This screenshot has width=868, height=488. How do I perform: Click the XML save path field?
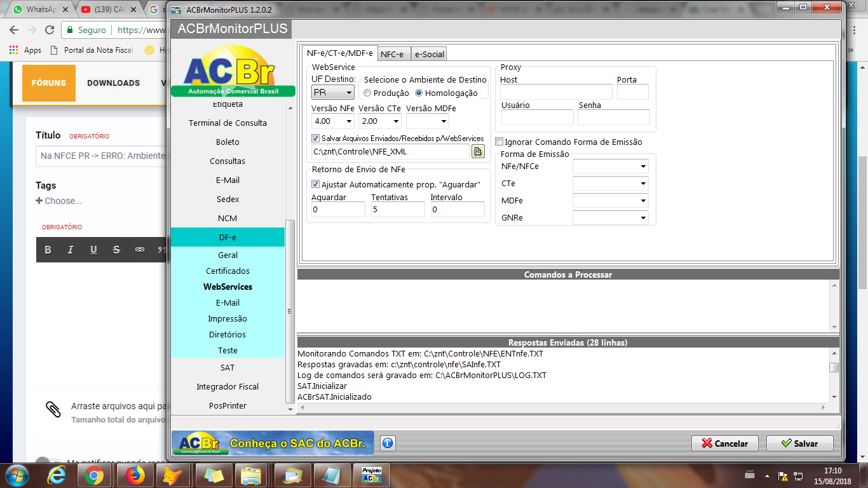click(x=390, y=152)
